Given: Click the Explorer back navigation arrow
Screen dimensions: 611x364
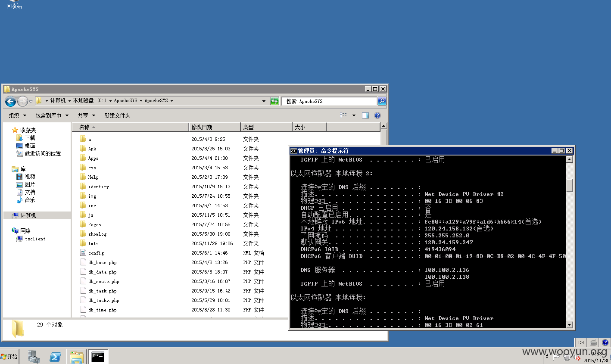Looking at the screenshot, I should [x=11, y=101].
